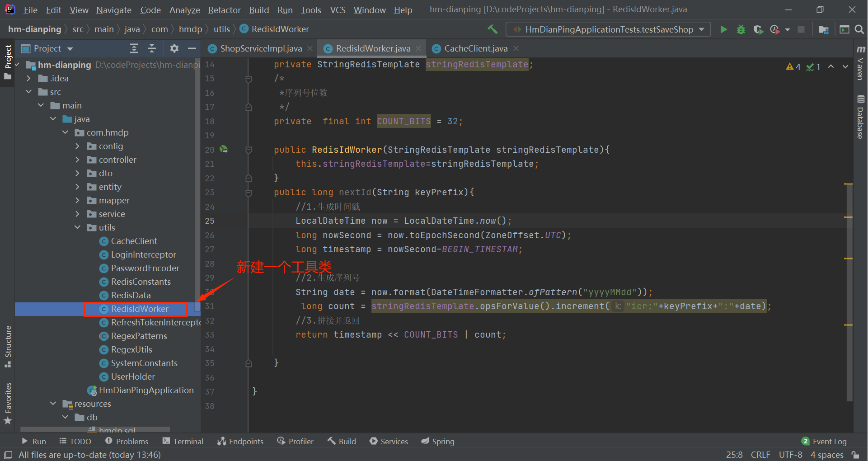
Task: Click the Search Everywhere magnifier
Action: pyautogui.click(x=859, y=29)
